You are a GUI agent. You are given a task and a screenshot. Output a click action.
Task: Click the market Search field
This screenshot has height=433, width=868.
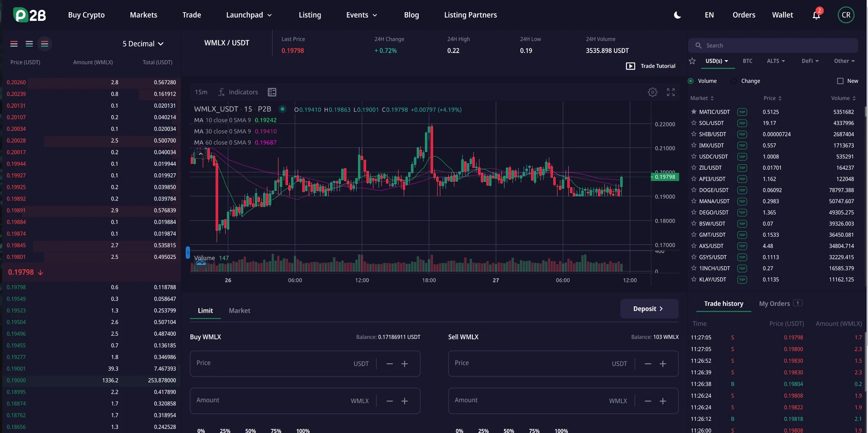point(773,46)
